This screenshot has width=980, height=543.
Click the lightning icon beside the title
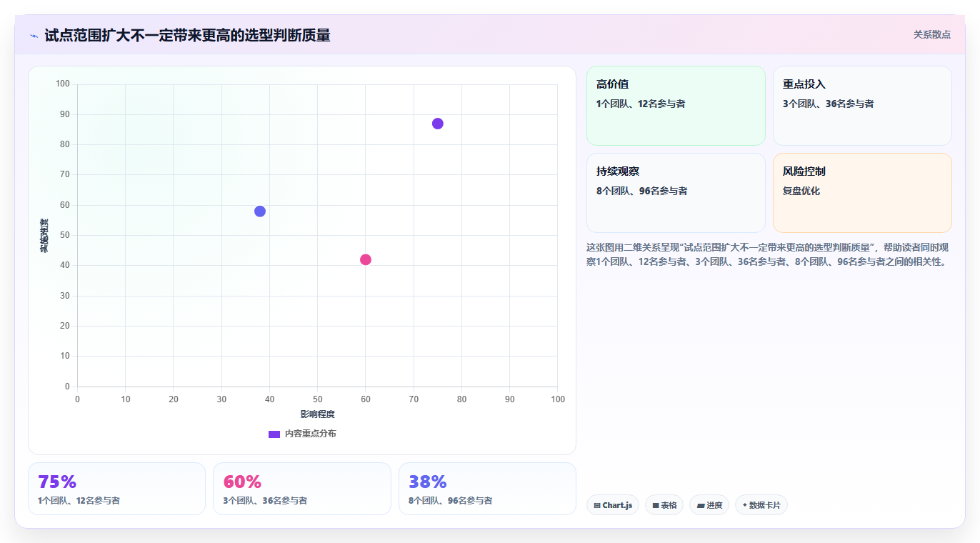[x=34, y=36]
